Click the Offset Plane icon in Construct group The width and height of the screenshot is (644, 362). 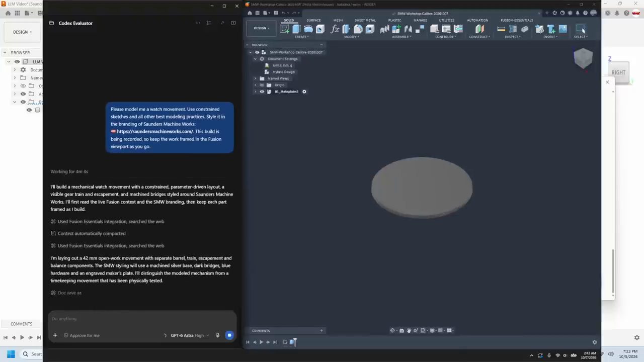coord(479,29)
